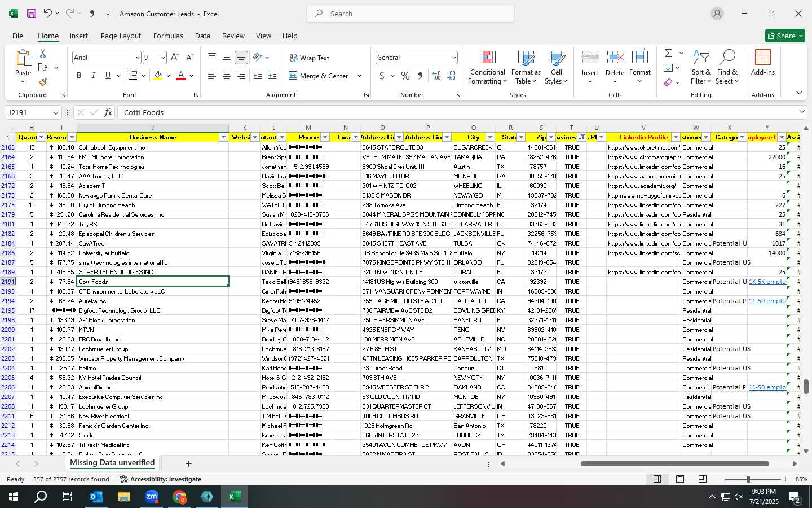Click the Orientation text angle icon
This screenshot has width=812, height=508.
click(258, 57)
